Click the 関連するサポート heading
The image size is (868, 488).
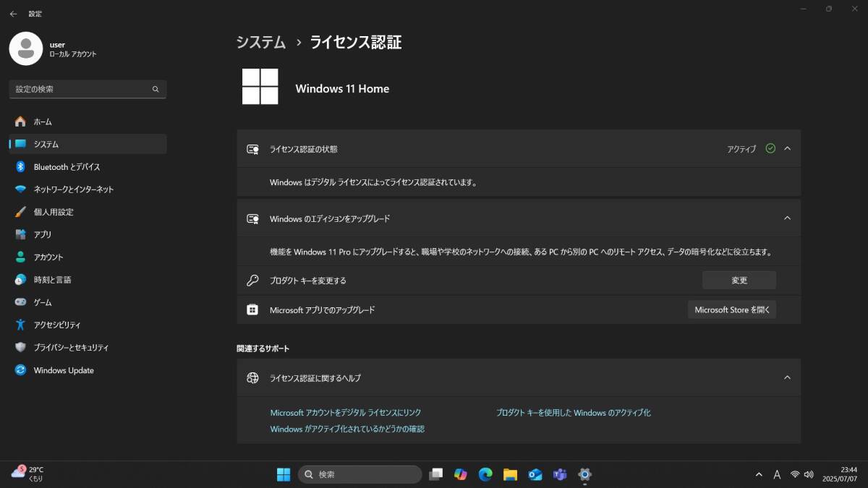(x=263, y=348)
